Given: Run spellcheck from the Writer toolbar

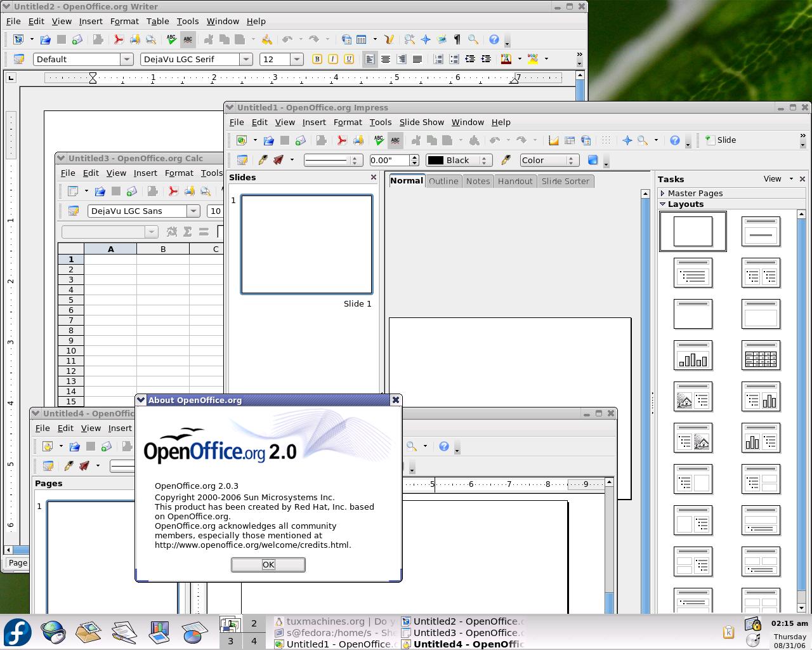Looking at the screenshot, I should 171,39.
